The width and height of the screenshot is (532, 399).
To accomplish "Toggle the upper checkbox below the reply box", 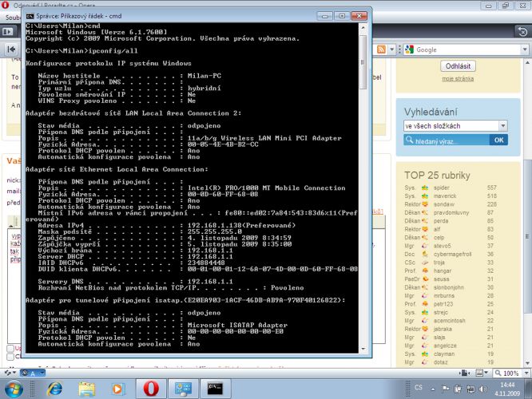I will [10, 348].
